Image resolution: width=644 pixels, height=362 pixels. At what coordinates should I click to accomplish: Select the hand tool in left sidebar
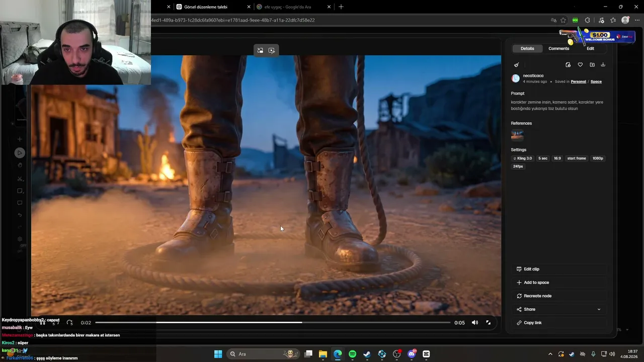click(20, 165)
